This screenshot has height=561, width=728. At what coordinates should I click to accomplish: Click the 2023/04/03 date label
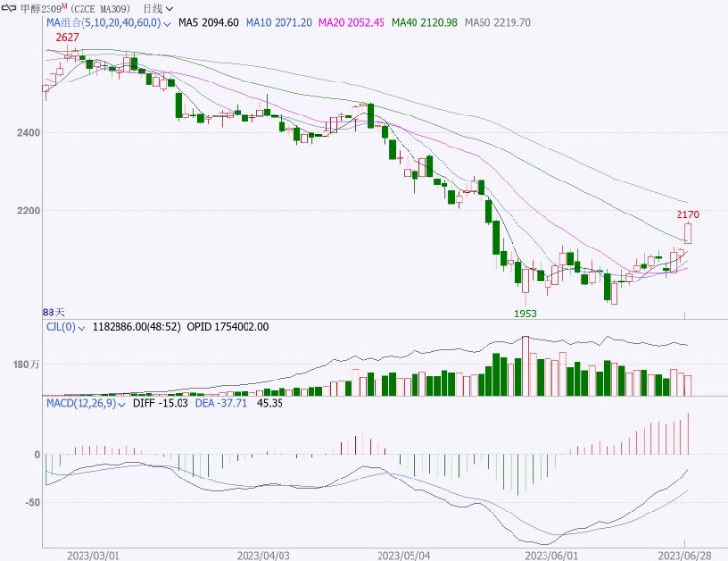263,555
